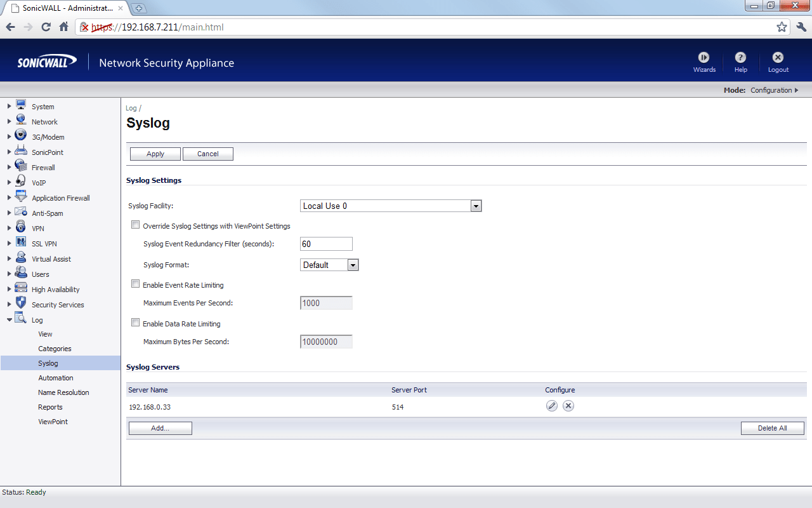
Task: Open the Wizards panel
Action: (704, 62)
